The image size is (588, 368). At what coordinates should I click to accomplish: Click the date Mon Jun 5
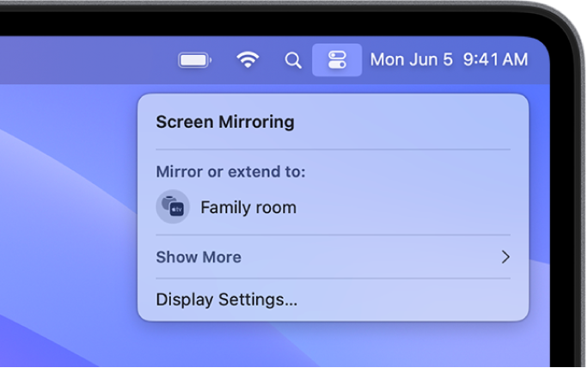(410, 60)
